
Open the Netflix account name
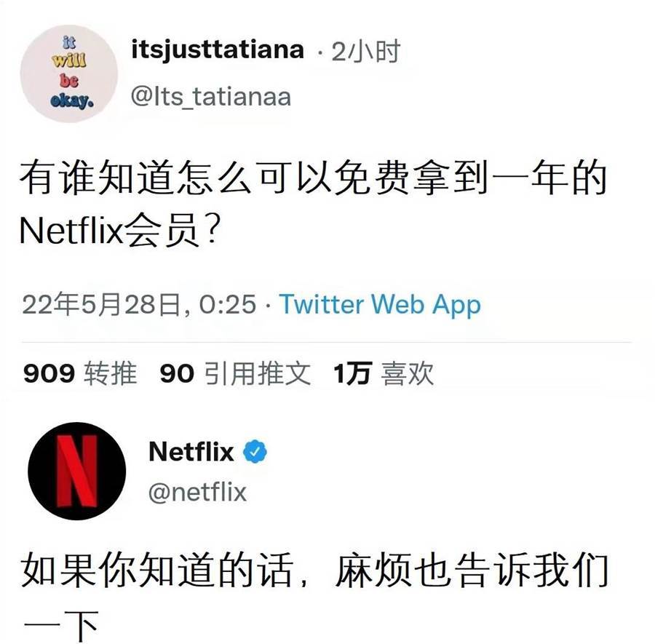[191, 452]
